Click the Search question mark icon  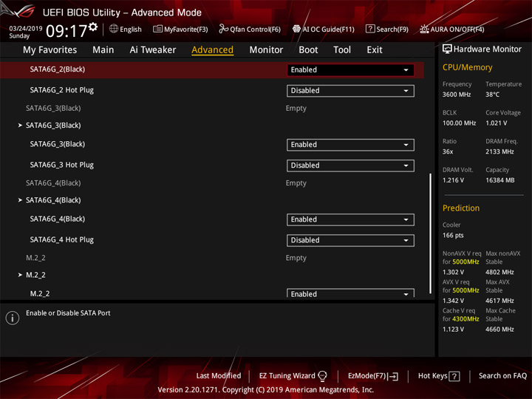[x=370, y=29]
